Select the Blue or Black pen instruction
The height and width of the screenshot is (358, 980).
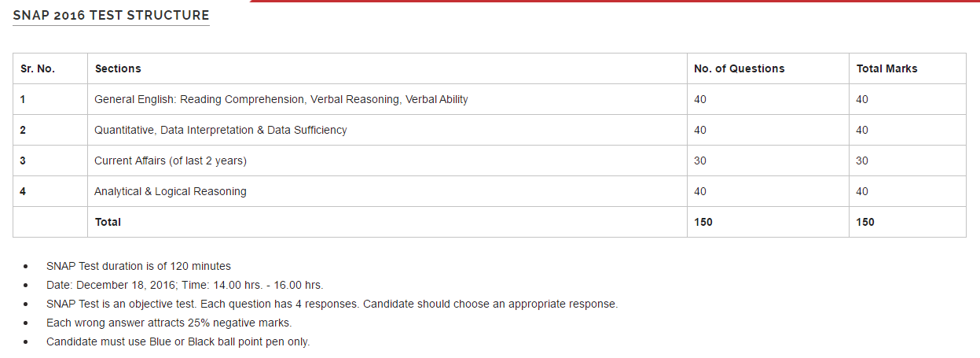pos(178,341)
